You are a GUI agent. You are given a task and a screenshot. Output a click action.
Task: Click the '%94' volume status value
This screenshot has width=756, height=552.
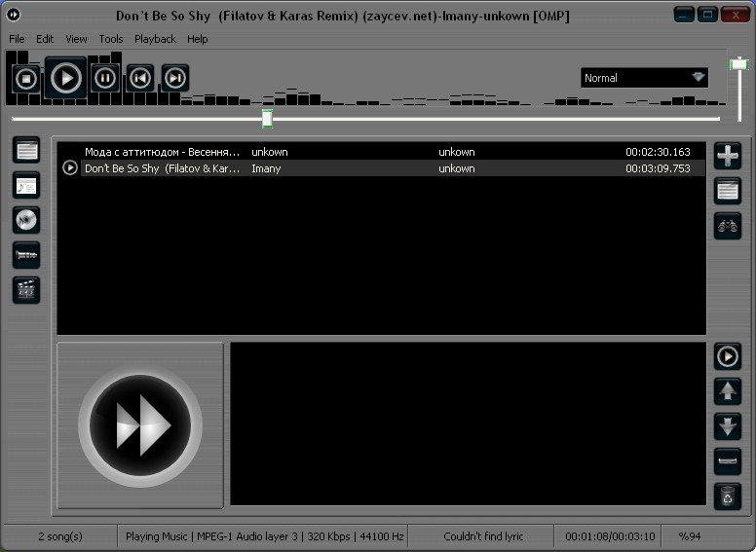click(x=690, y=536)
